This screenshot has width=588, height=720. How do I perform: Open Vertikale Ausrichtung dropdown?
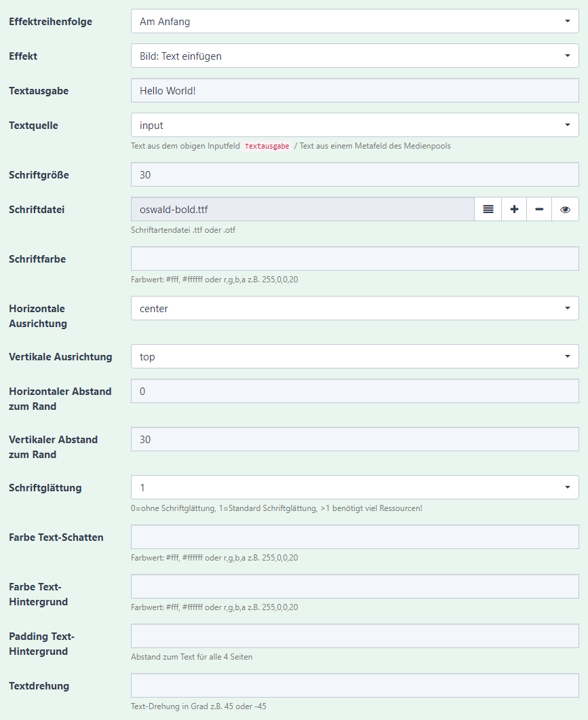355,356
